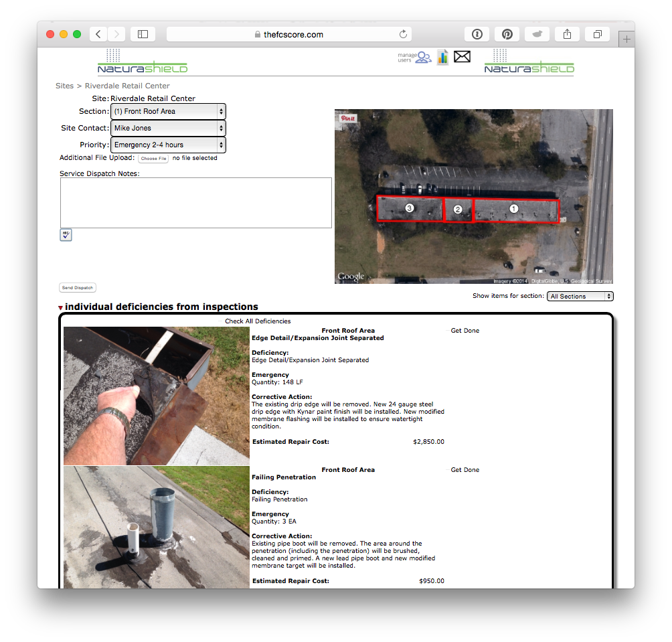Check the Check All Deficiencies box
The height and width of the screenshot is (642, 672).
(x=221, y=321)
